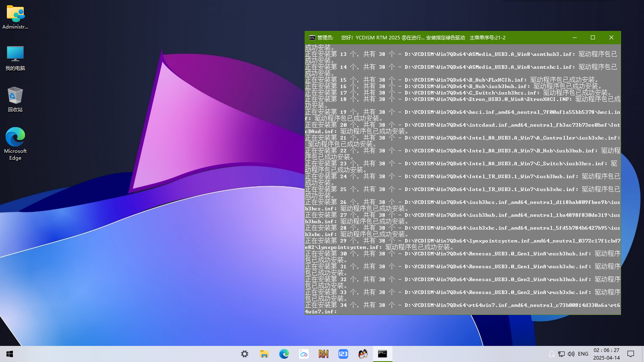The width and height of the screenshot is (644, 362).
Task: Click the Show Desktop strip at taskbar end
Action: 643,354
